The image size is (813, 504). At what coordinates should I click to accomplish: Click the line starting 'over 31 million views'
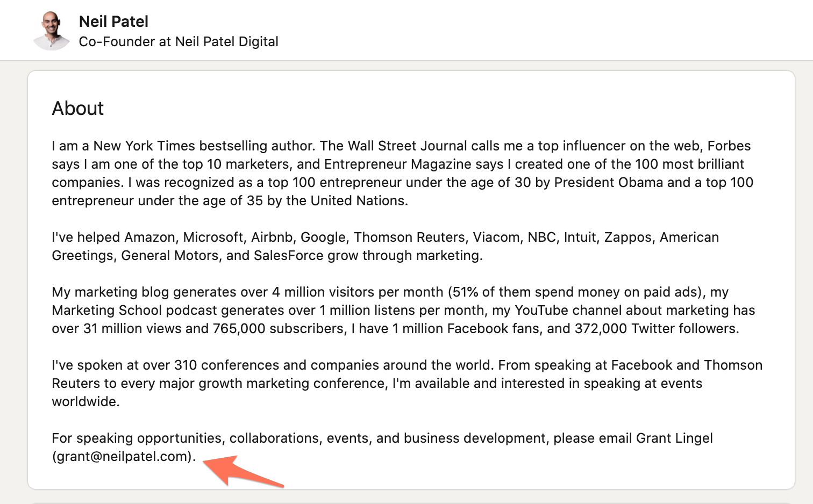pos(395,328)
